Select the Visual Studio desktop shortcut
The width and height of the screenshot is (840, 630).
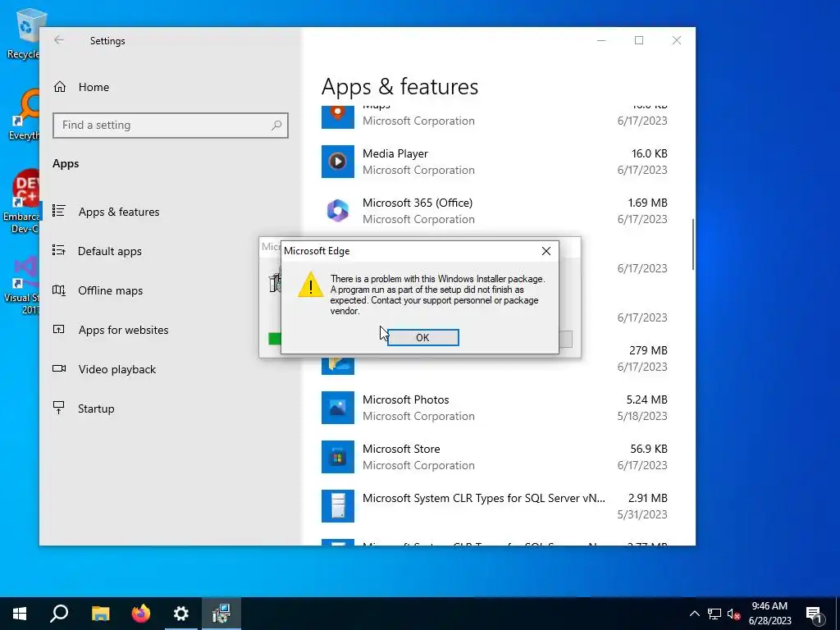[x=22, y=285]
